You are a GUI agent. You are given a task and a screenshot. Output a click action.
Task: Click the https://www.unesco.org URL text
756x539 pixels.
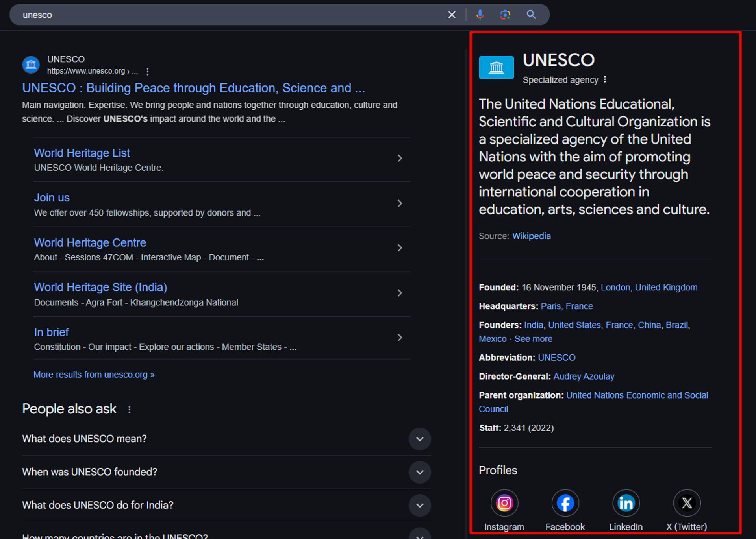click(x=86, y=71)
